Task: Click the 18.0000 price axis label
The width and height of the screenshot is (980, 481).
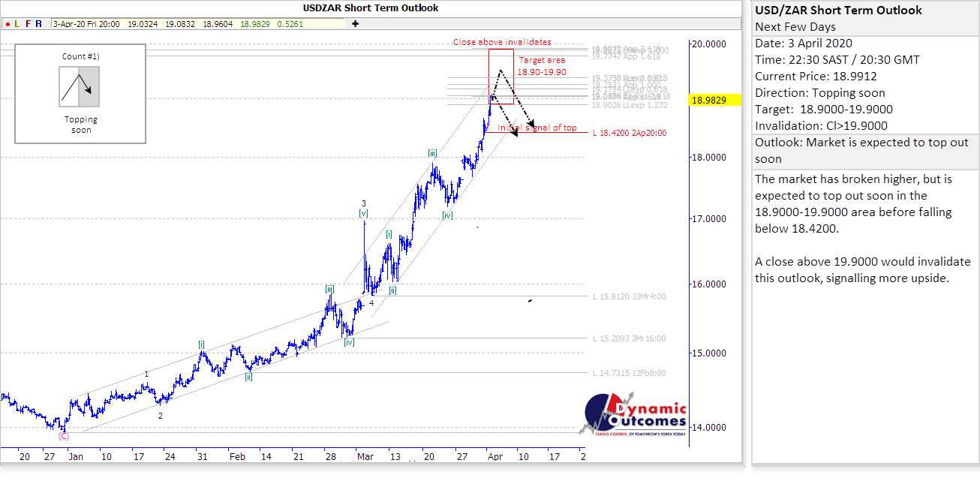Action: click(710, 158)
